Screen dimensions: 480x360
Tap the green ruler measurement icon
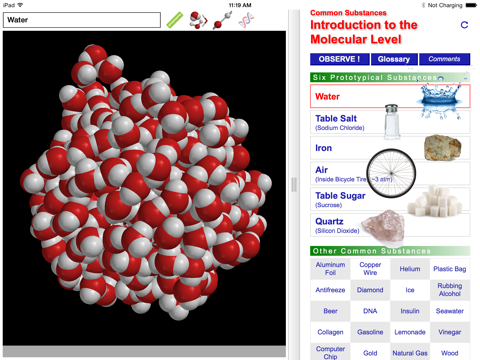point(175,20)
